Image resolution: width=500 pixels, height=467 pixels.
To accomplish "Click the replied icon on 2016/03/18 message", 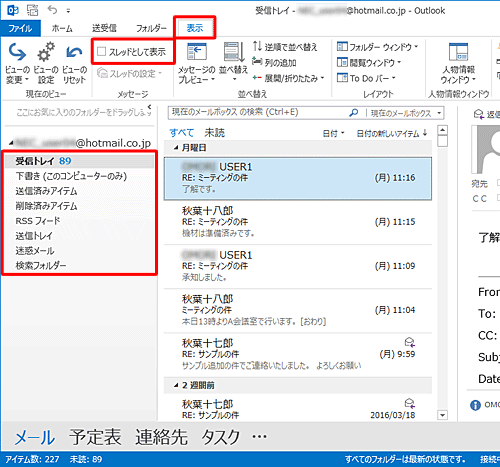I will pos(410,404).
